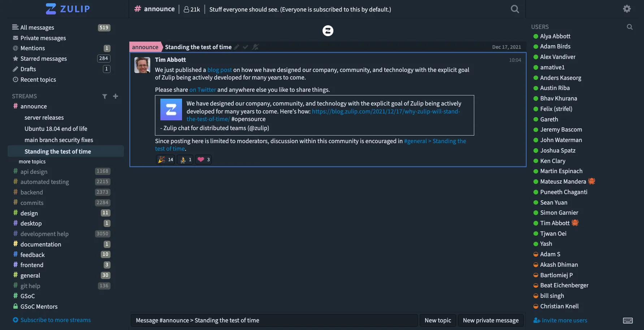Filter streams using the funnel icon

(x=105, y=96)
